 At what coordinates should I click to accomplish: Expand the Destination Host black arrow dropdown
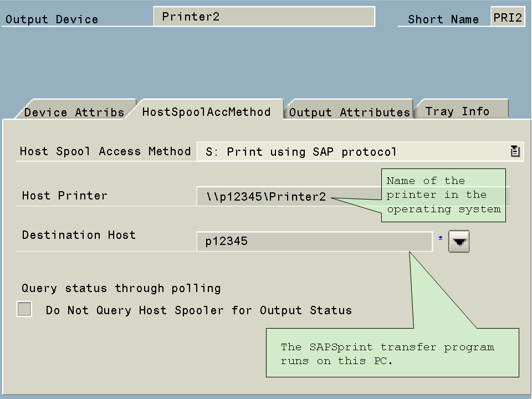[459, 242]
